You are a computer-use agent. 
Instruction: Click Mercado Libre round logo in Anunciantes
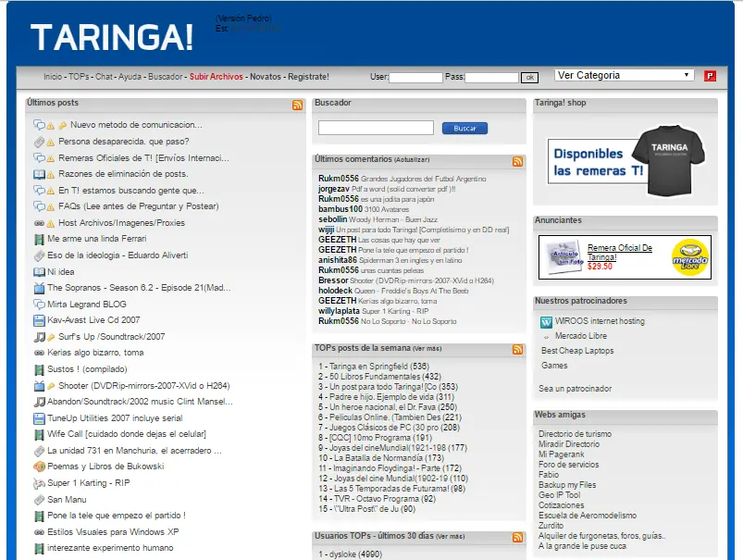tap(690, 257)
